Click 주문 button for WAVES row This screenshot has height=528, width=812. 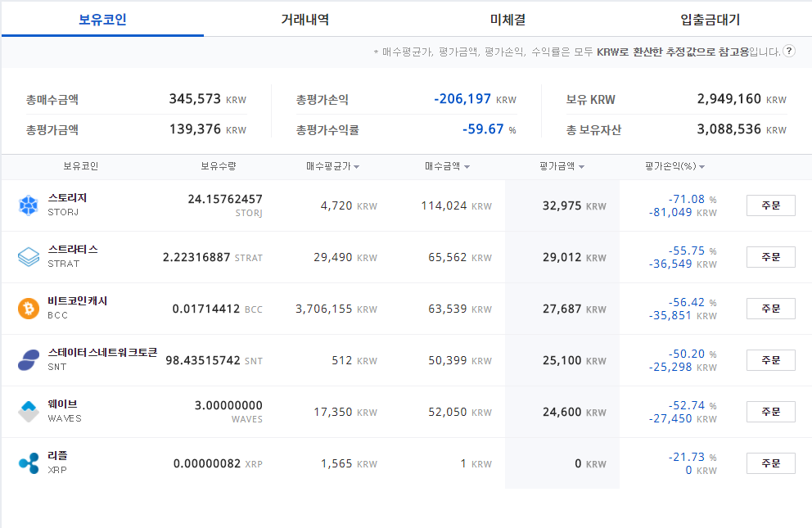coord(770,412)
